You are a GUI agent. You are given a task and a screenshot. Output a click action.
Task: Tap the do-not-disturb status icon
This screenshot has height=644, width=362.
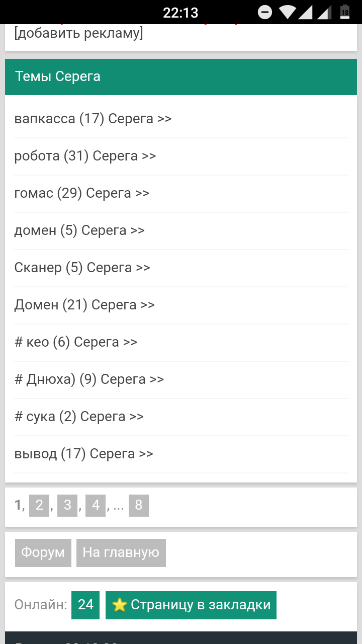point(265,12)
